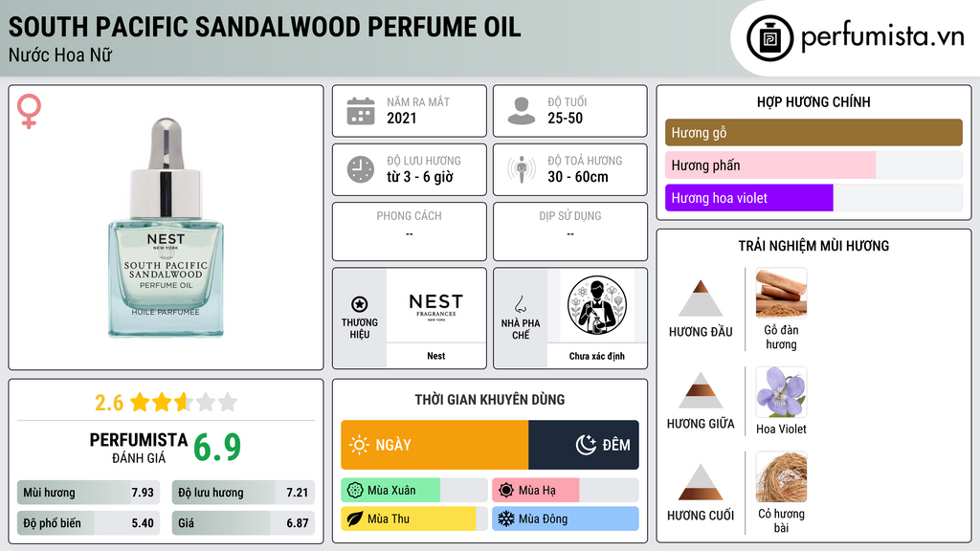Select the Mùa Xuân season bar

coord(413,491)
